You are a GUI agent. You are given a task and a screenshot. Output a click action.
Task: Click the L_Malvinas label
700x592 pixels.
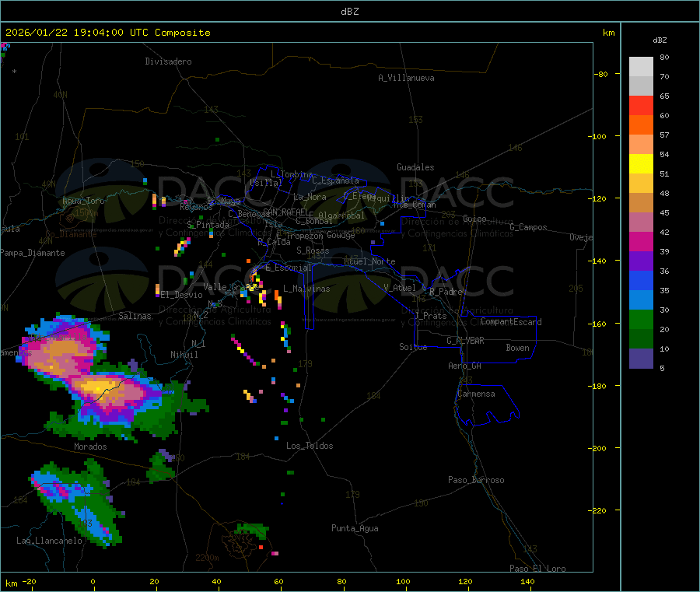306,289
